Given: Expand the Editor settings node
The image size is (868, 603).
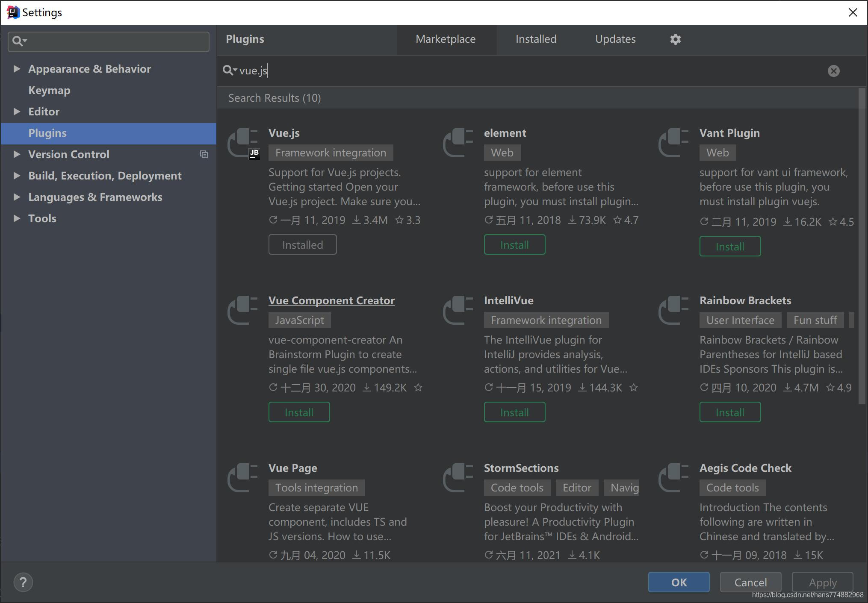Looking at the screenshot, I should (x=17, y=112).
